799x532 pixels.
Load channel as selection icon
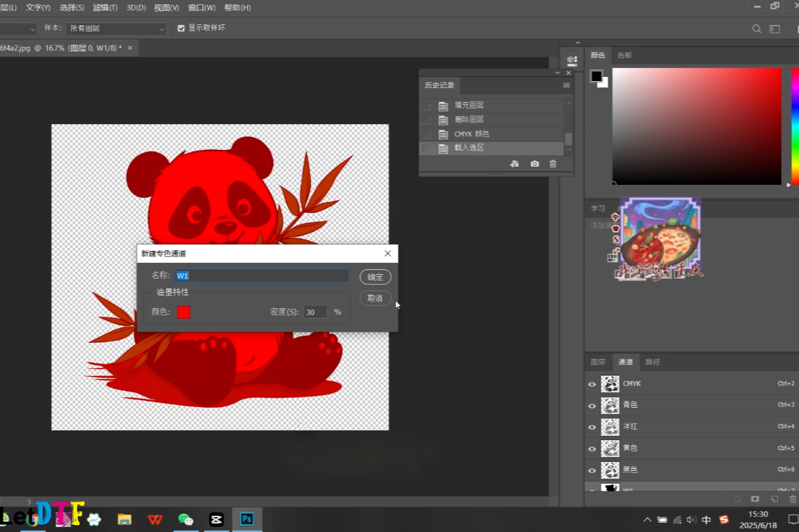coord(737,499)
